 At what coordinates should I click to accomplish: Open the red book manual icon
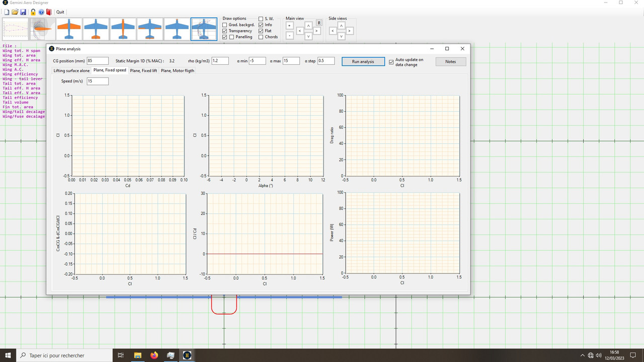point(49,12)
